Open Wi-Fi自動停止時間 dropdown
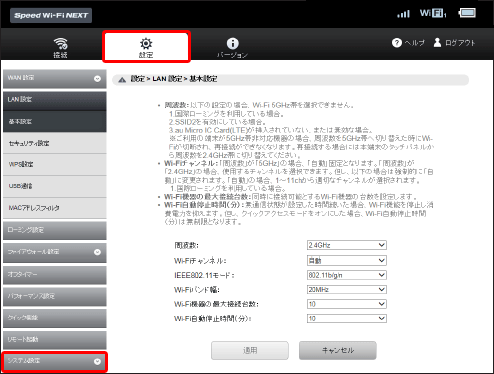Viewport: 494px width, 374px height. (347, 318)
